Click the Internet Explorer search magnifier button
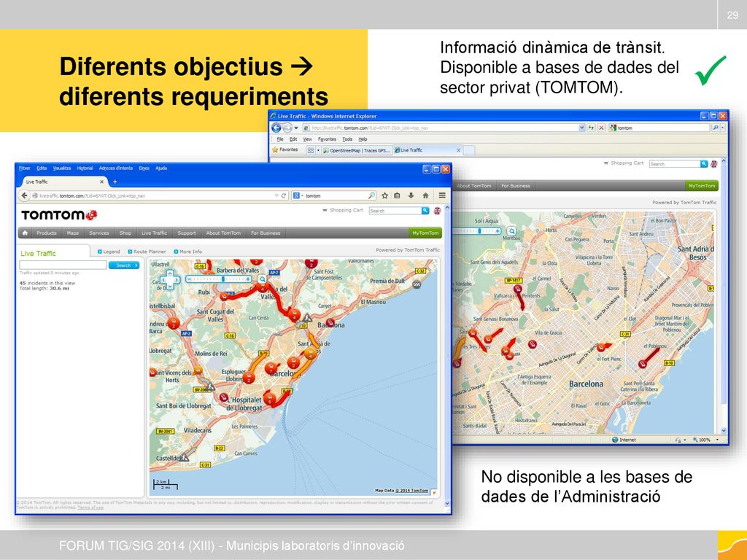747x560 pixels. tap(716, 128)
